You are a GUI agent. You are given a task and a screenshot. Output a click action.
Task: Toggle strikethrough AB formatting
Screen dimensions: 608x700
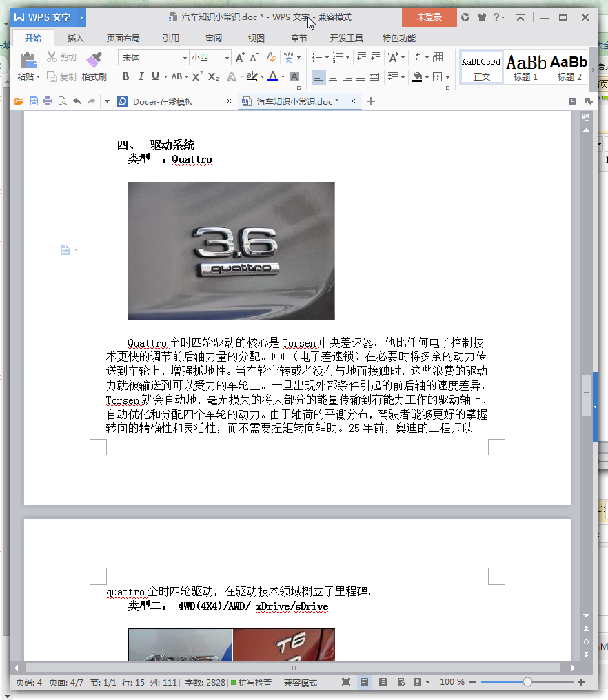tap(176, 76)
